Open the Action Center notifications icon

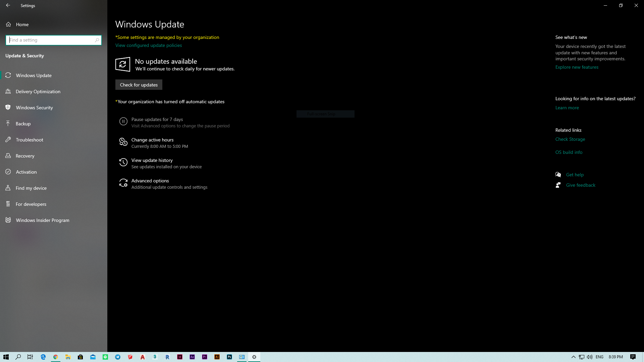point(633,357)
